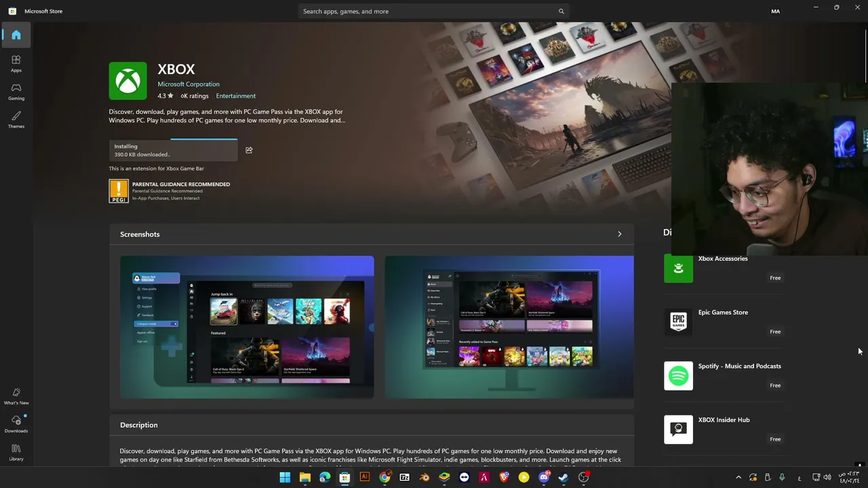Screen dimensions: 868x488
Task: Click the PEGI rating badge
Action: pyautogui.click(x=119, y=191)
